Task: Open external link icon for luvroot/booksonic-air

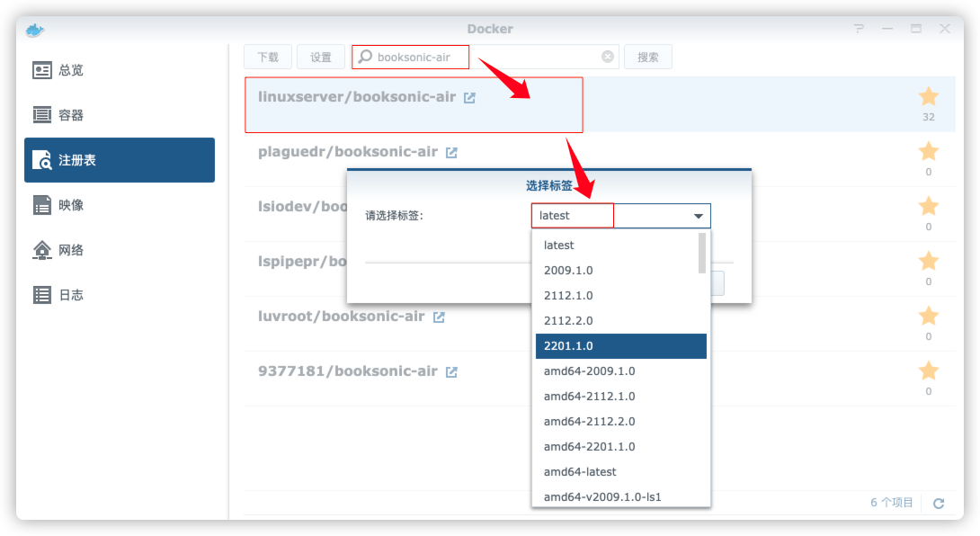Action: tap(439, 317)
